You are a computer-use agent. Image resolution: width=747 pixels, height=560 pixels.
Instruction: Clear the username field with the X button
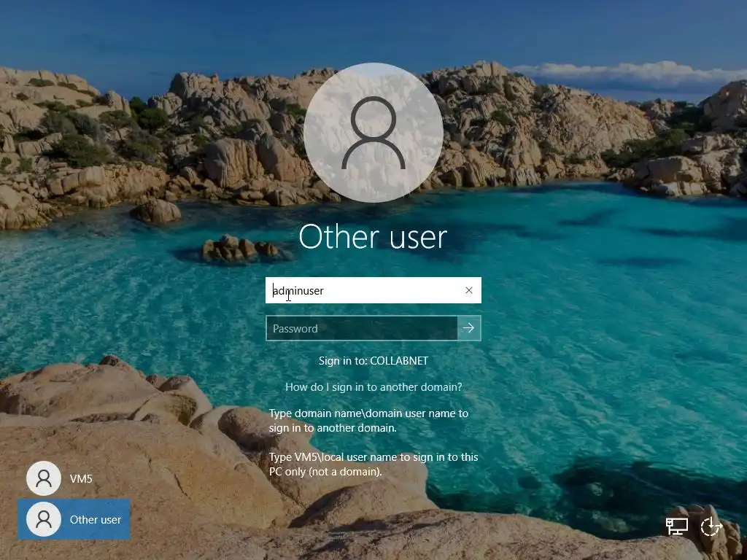469,290
